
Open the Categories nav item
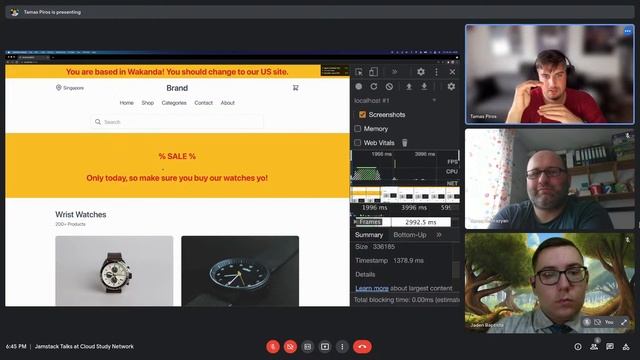pos(174,103)
